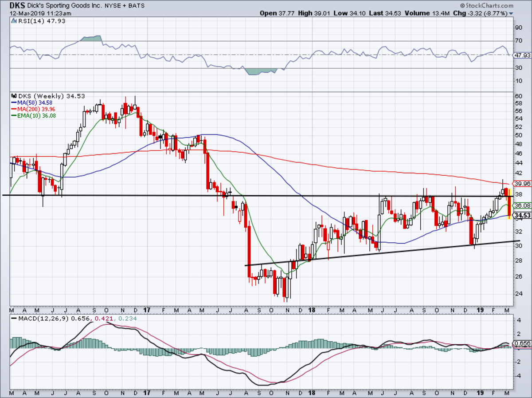This screenshot has width=532, height=398.
Task: Click the 28 price level on the price axis
Action: [x=518, y=260]
